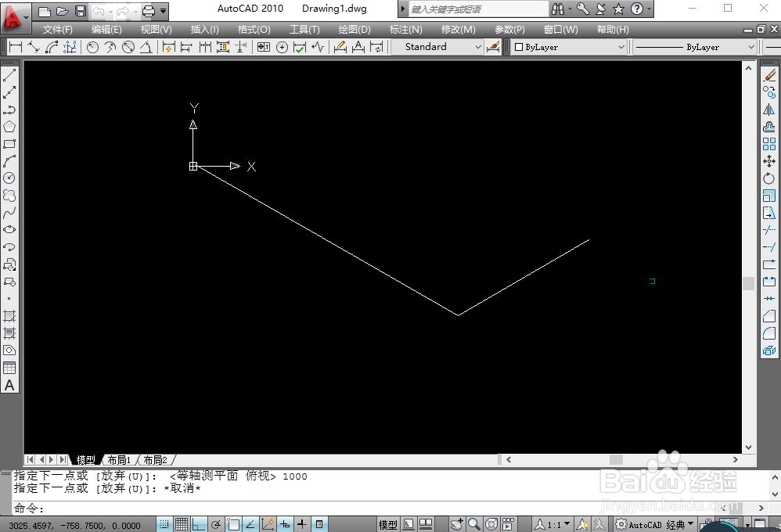Viewport: 781px width, 532px height.
Task: Click the Print icon in quick access toolbar
Action: [x=149, y=10]
